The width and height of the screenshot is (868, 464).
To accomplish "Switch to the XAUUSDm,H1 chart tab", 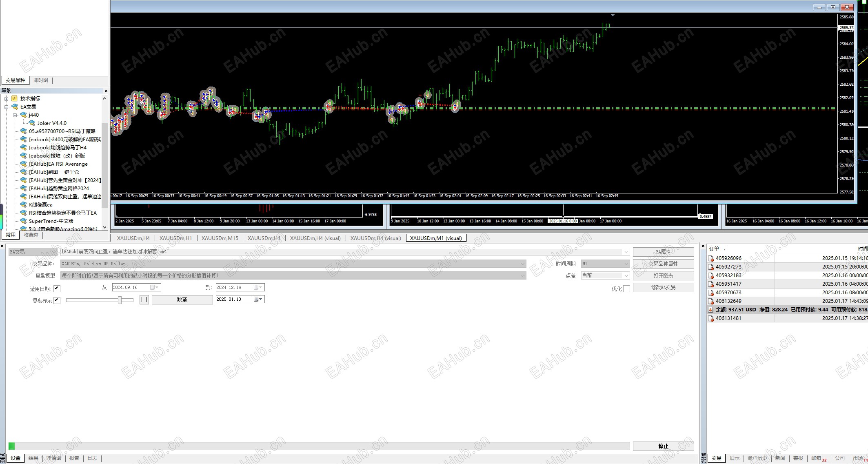I will coord(175,238).
